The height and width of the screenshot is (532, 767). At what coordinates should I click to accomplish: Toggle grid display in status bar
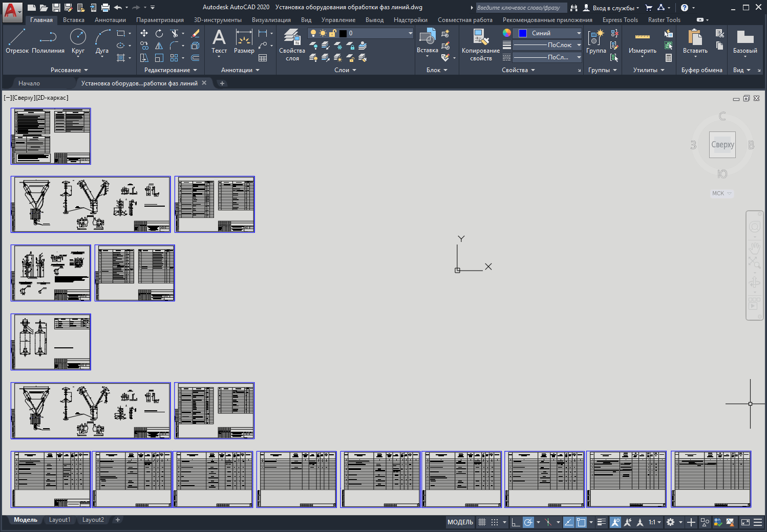(x=482, y=522)
